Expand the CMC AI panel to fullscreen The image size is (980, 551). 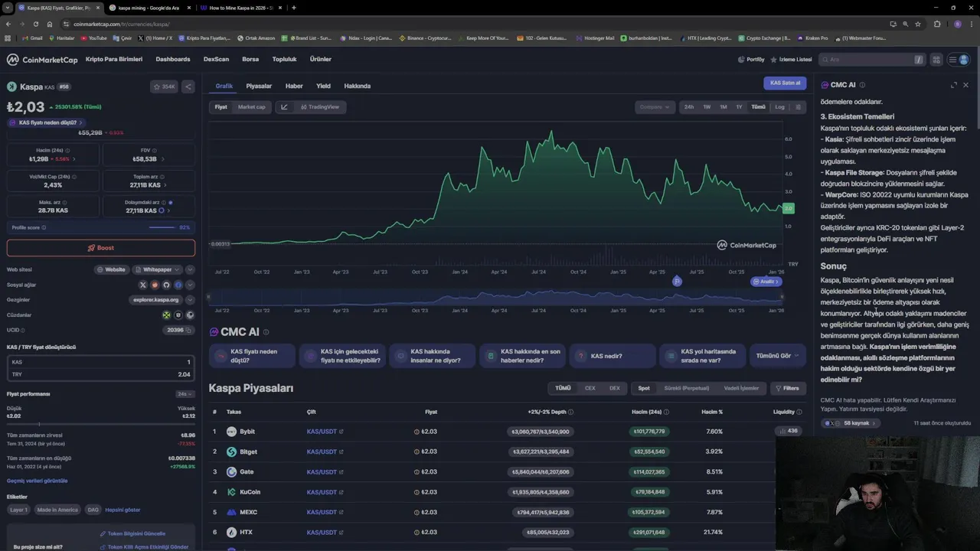click(954, 85)
